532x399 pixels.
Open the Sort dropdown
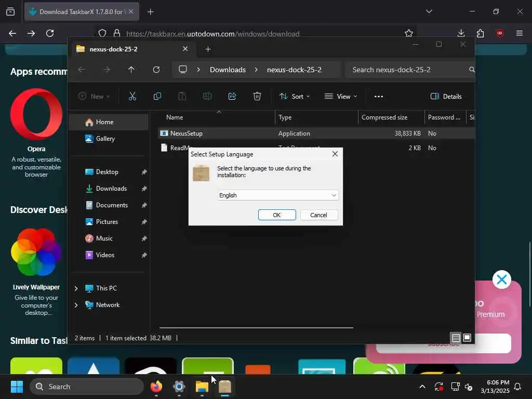click(x=295, y=96)
